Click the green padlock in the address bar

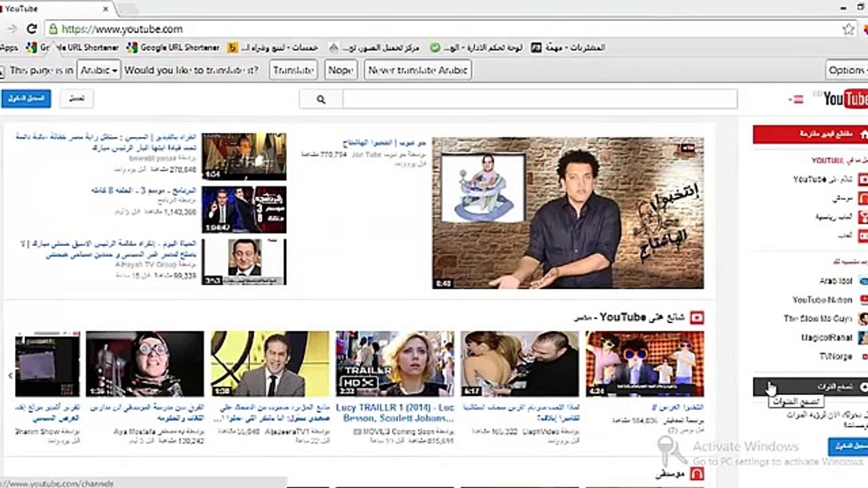[53, 29]
